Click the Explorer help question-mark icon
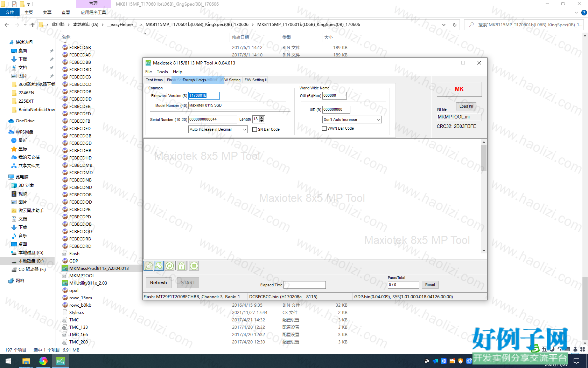The image size is (588, 368). coord(584,13)
